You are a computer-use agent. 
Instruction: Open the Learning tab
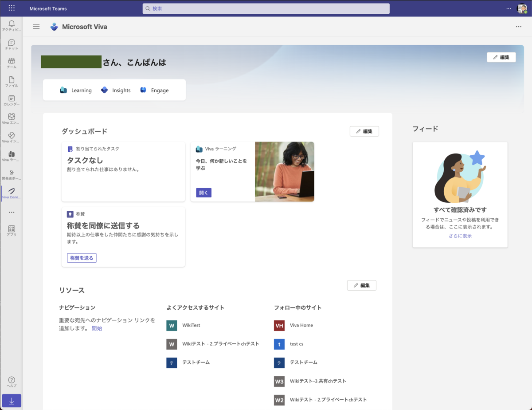[76, 91]
